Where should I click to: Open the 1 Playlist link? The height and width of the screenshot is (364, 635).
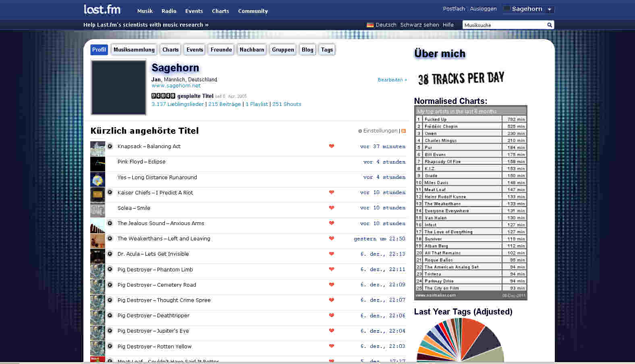[257, 104]
